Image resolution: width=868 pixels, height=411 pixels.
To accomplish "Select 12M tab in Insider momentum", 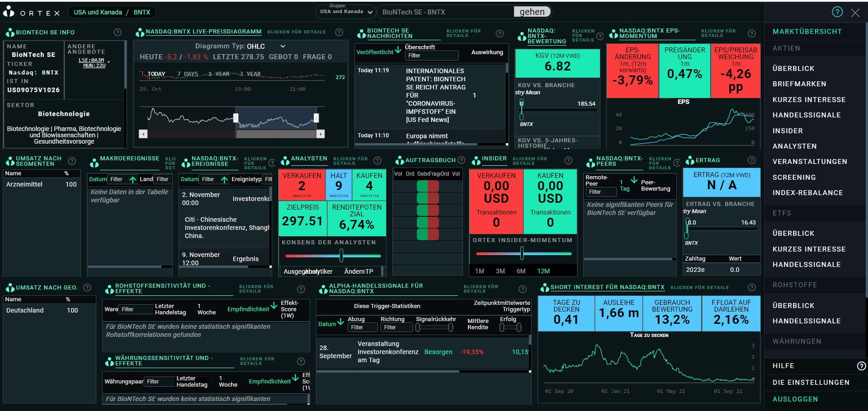I will tap(543, 271).
